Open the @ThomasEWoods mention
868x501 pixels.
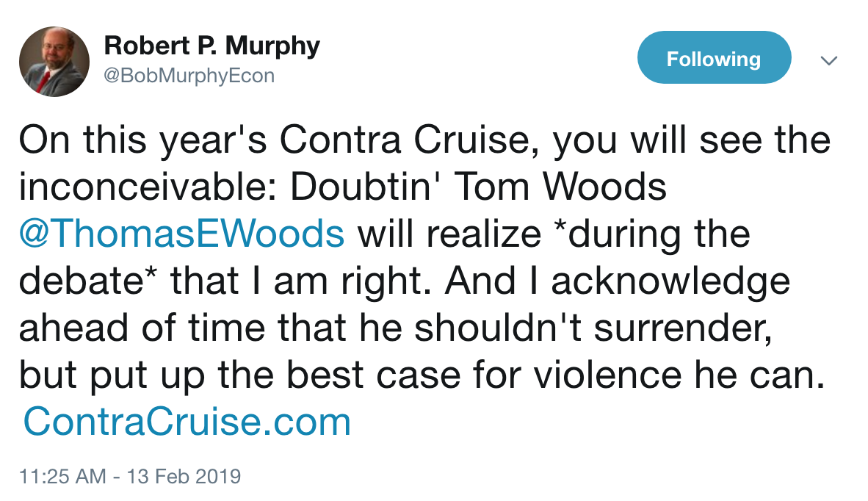(x=181, y=234)
